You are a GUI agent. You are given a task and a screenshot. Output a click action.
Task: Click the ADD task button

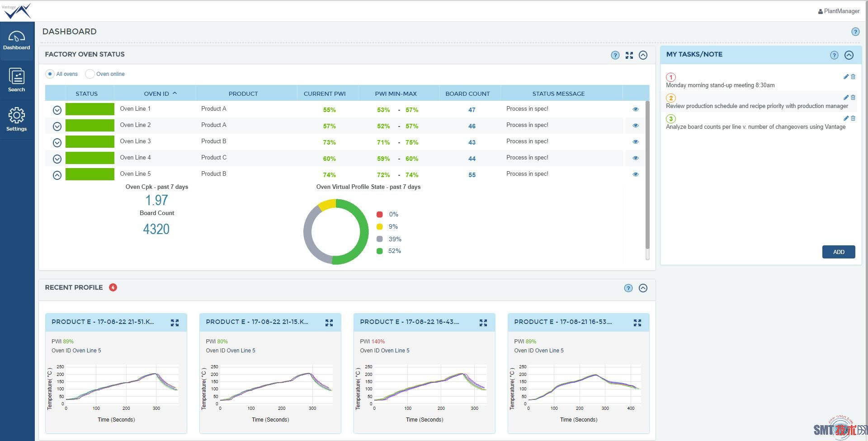click(839, 252)
